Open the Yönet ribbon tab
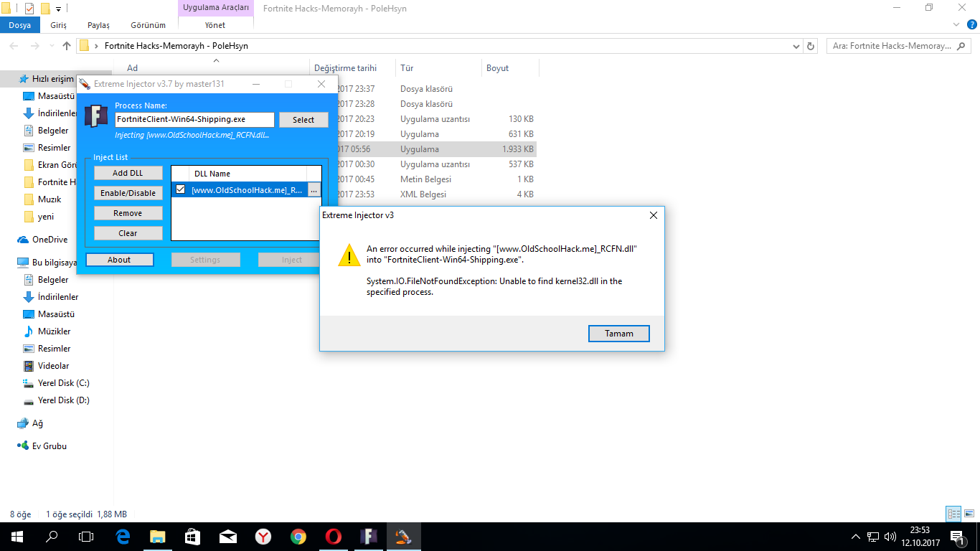This screenshot has height=551, width=980. (x=215, y=25)
